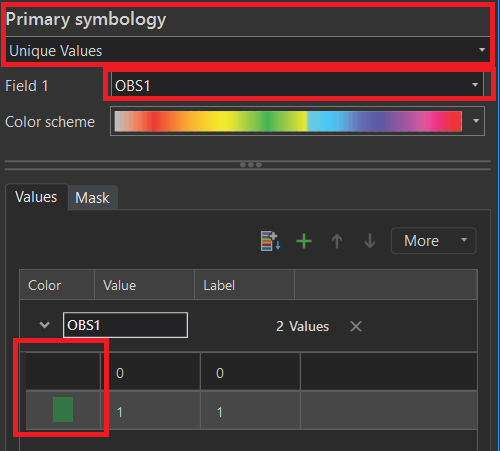Click the Label cell for value 1
500x451 pixels.
[250, 410]
